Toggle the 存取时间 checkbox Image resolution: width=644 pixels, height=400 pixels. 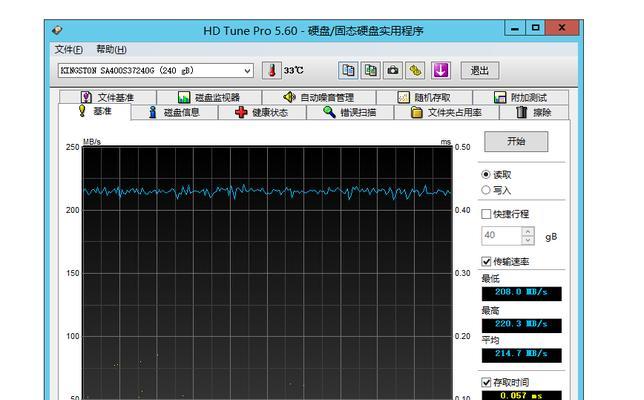(x=486, y=382)
